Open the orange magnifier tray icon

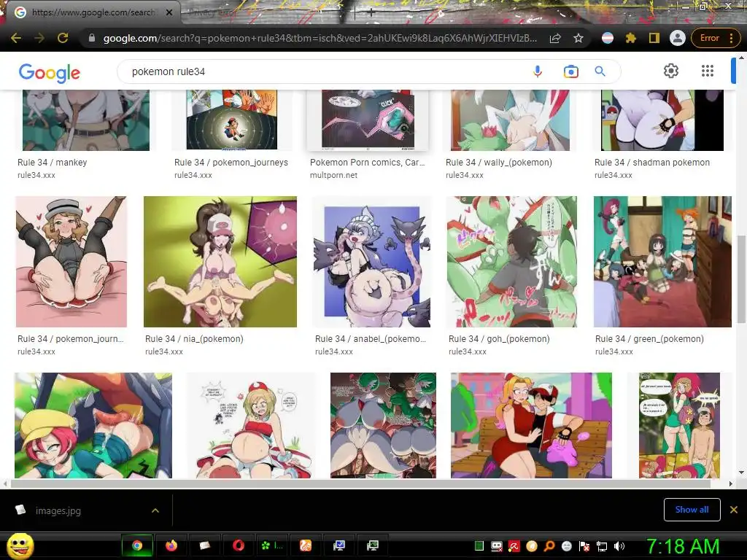coord(549,546)
